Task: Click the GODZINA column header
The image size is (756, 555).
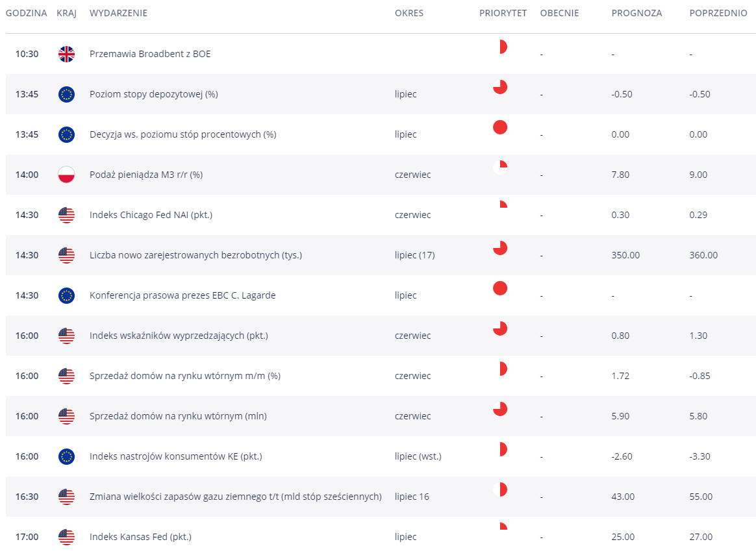Action: coord(27,14)
